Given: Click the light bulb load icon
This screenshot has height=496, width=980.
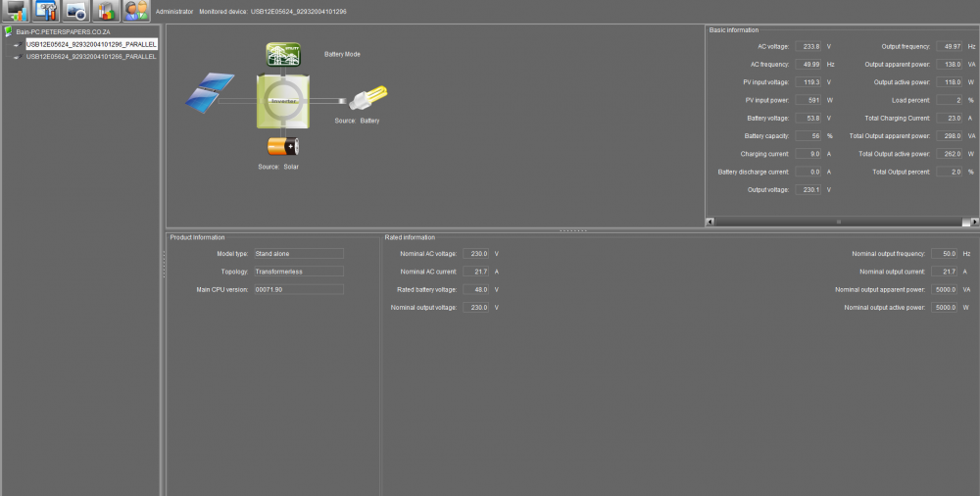Looking at the screenshot, I should (x=367, y=98).
